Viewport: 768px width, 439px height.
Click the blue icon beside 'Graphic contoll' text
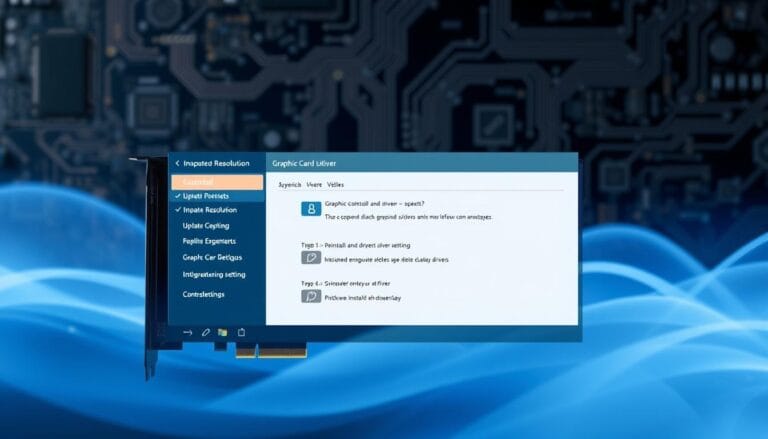pyautogui.click(x=311, y=208)
